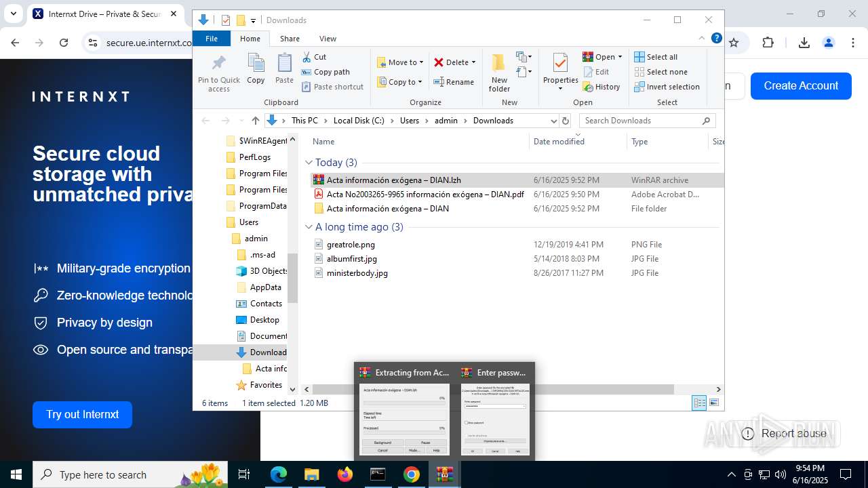Select the Acta información exógena – DIAN folder
The image size is (868, 488).
[388, 209]
